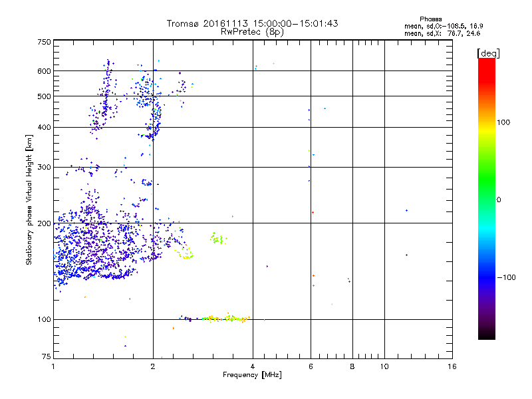Click the phase colorbar legend

pyautogui.click(x=487, y=198)
